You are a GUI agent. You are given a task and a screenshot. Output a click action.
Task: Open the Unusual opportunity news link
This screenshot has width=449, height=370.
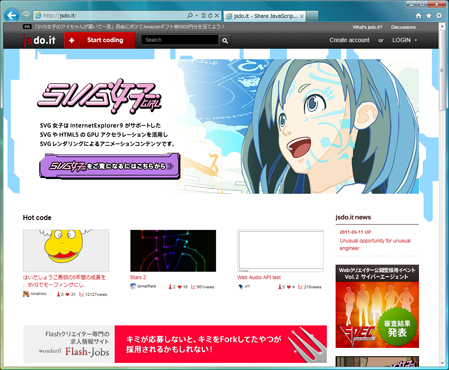(x=375, y=244)
